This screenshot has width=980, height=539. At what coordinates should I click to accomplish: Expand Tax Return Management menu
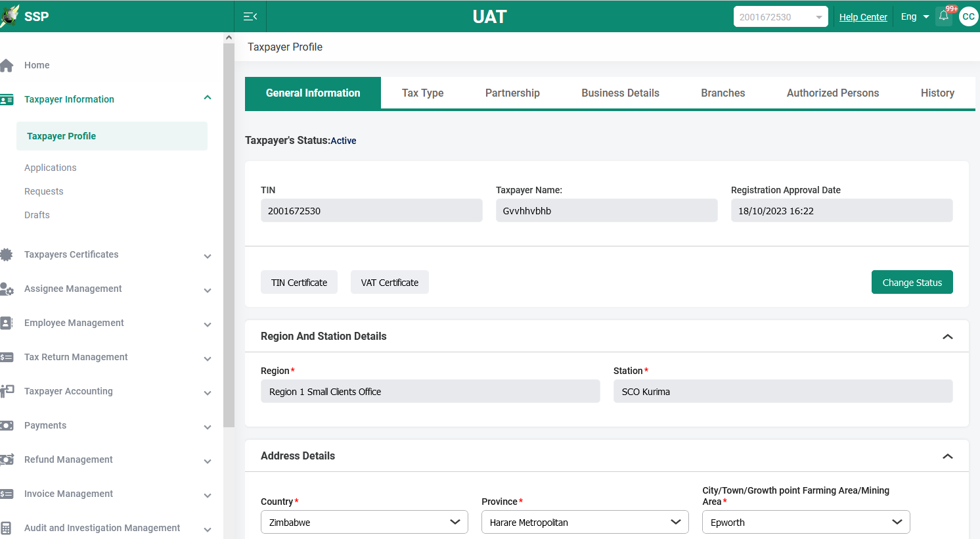pos(207,358)
